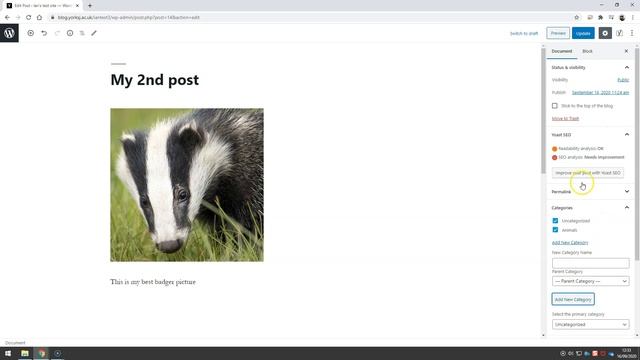Uncheck the Animals category
The width and height of the screenshot is (640, 360).
(555, 230)
